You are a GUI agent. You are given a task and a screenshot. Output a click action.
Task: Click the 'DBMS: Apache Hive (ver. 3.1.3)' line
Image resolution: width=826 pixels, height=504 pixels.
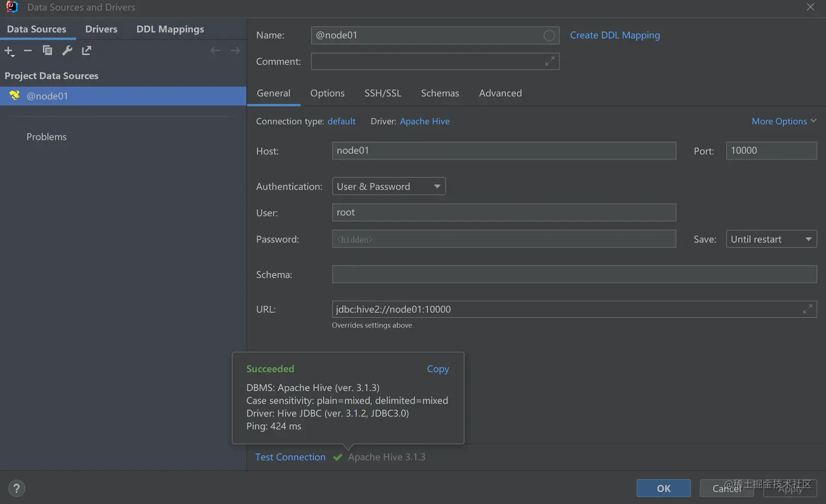point(312,388)
